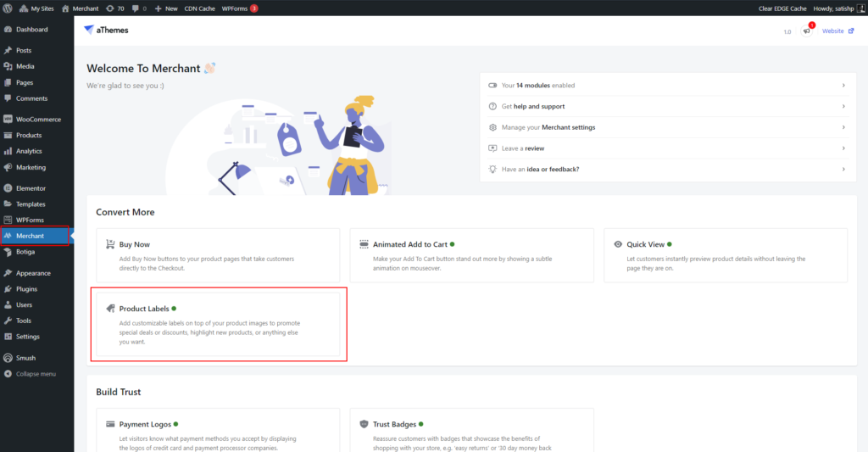Click the Pages icon in sidebar
This screenshot has width=868, height=452.
(x=8, y=82)
